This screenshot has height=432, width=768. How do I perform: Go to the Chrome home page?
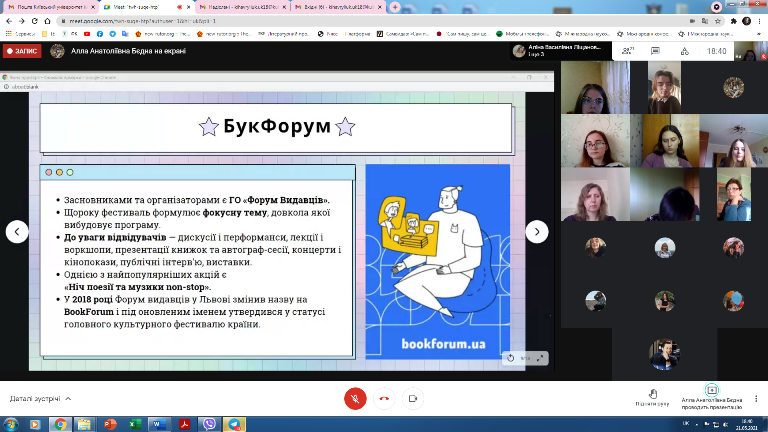(x=48, y=21)
